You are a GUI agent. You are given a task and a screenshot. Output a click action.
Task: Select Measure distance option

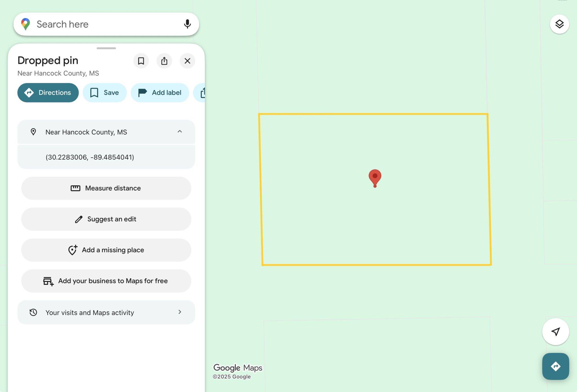(106, 188)
